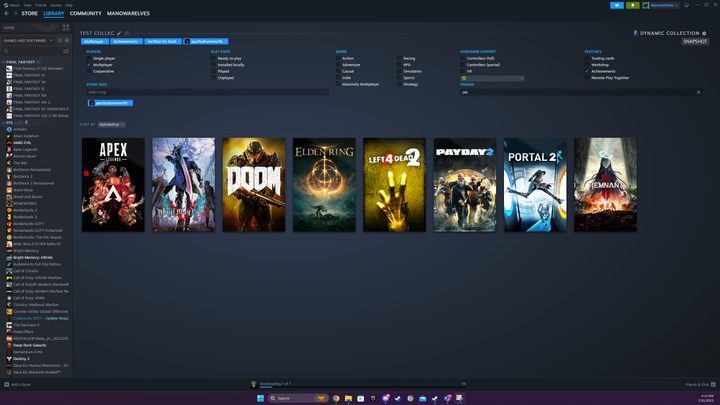720x405 pixels.
Task: Go to the STORE tab
Action: (29, 13)
